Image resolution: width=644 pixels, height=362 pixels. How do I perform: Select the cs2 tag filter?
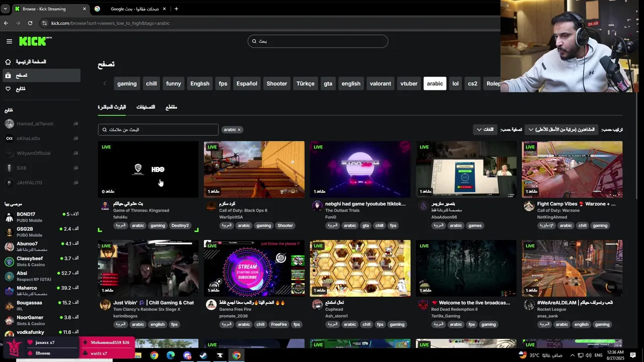coord(472,83)
